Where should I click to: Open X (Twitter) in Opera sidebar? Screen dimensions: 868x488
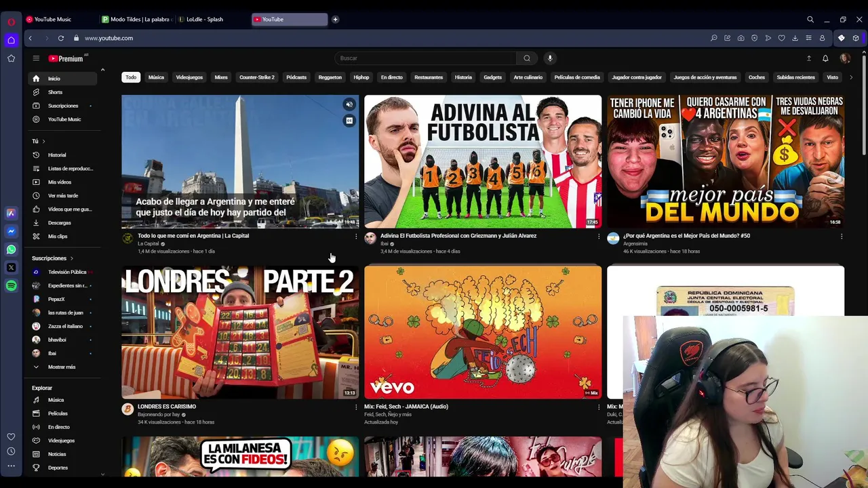11,268
